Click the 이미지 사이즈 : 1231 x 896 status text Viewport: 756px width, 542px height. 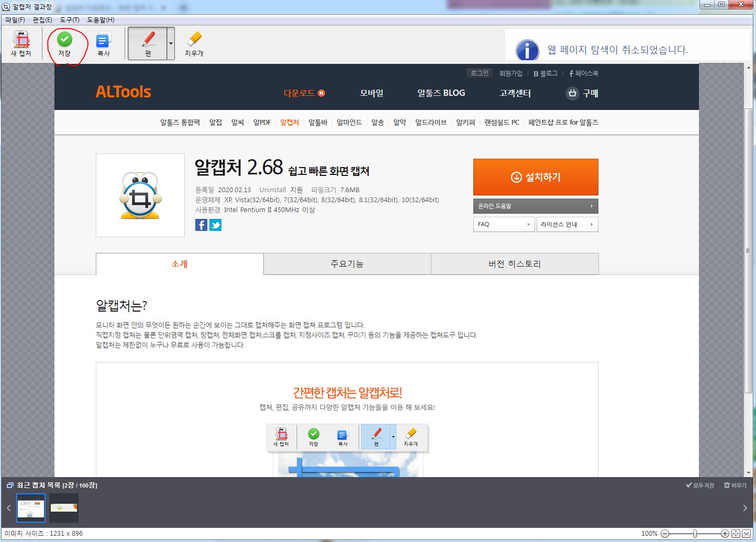pos(43,534)
